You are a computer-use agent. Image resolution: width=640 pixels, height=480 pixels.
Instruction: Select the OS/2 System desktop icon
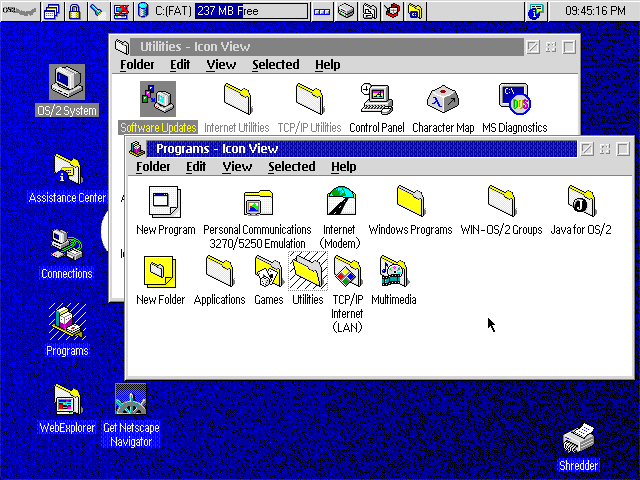pyautogui.click(x=67, y=83)
